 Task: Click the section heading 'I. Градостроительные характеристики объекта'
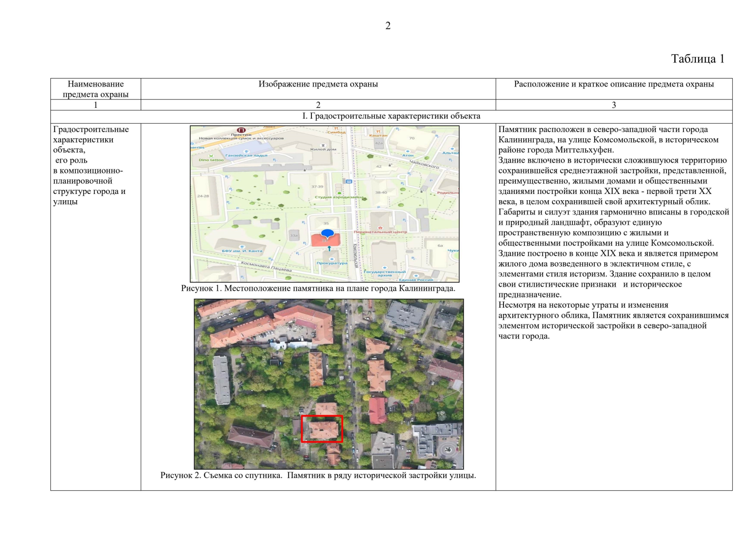click(x=391, y=116)
